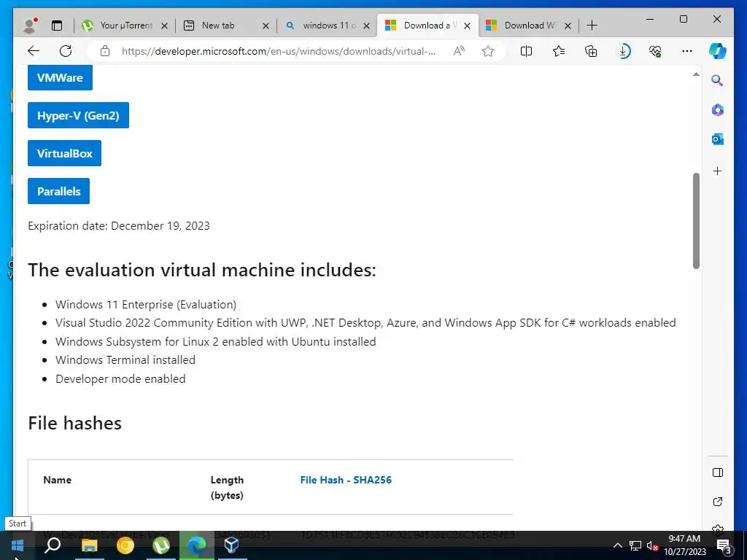This screenshot has width=747, height=560.
Task: Click the page vertical scrollbar thumb
Action: click(x=696, y=221)
